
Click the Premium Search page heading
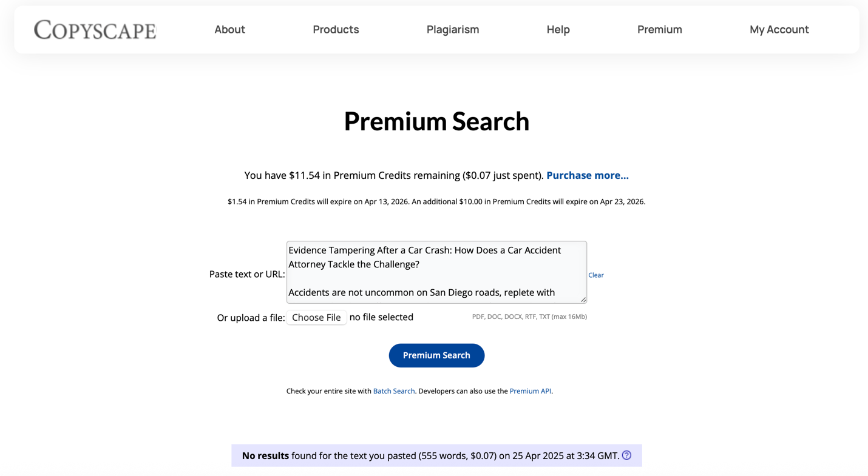pos(436,121)
